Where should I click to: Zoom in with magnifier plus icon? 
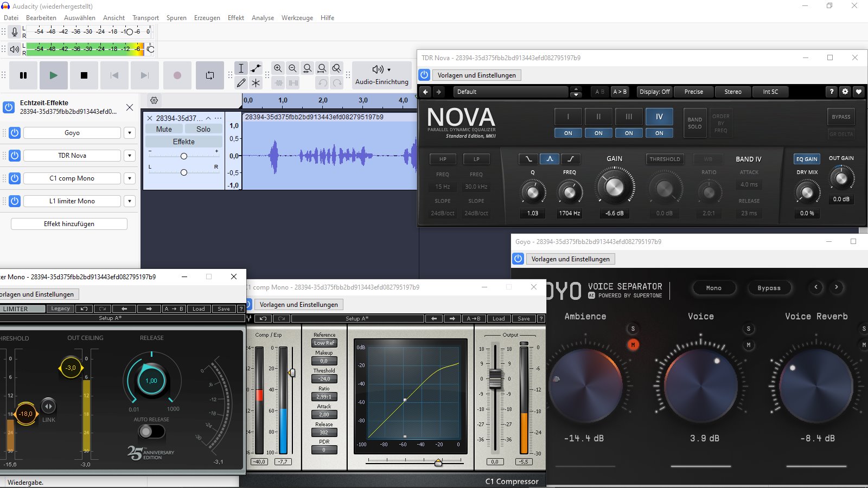pos(278,68)
